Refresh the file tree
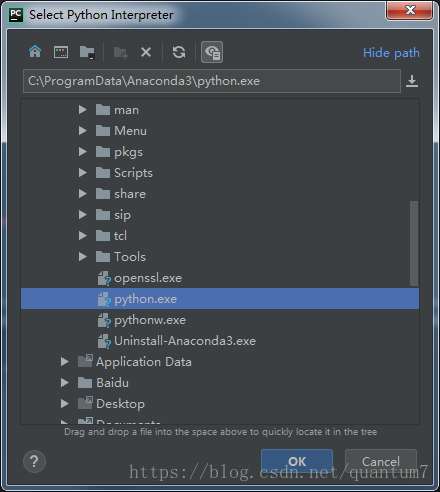Screen dimensions: 440x492 (x=179, y=52)
